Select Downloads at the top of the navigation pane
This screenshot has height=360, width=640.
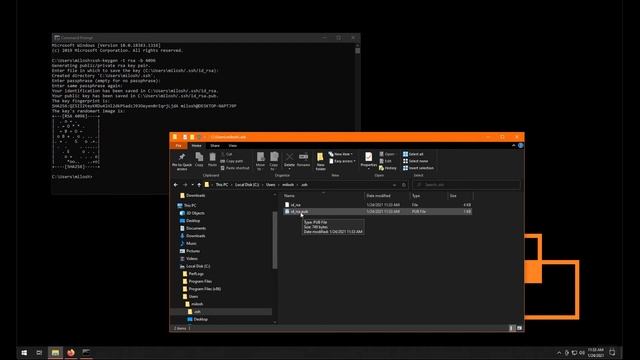[x=192, y=196]
